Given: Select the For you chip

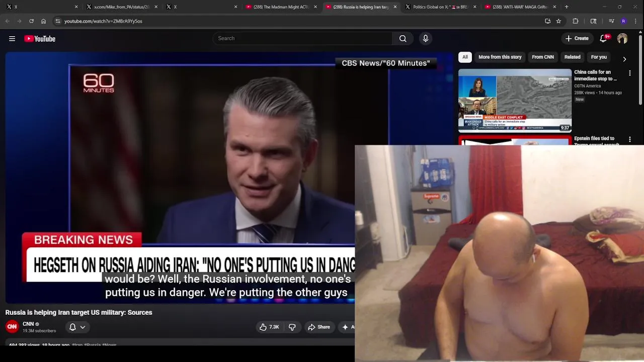Looking at the screenshot, I should pos(599,57).
